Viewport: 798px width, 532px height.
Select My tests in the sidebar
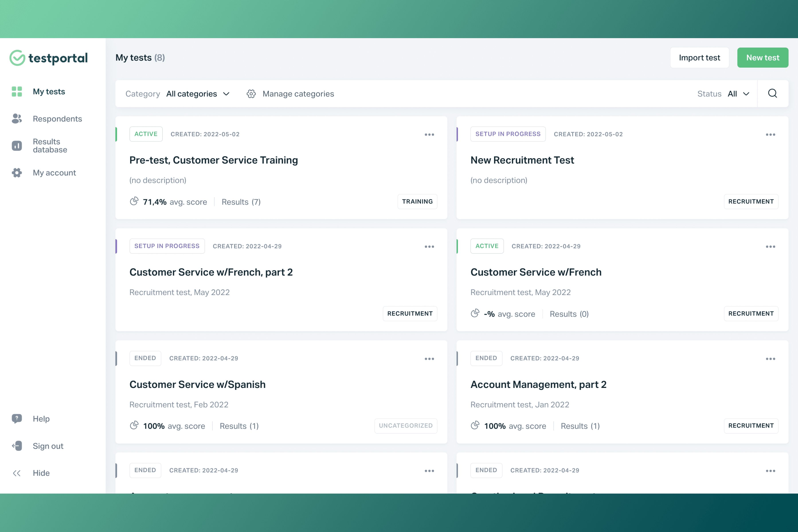click(49, 91)
